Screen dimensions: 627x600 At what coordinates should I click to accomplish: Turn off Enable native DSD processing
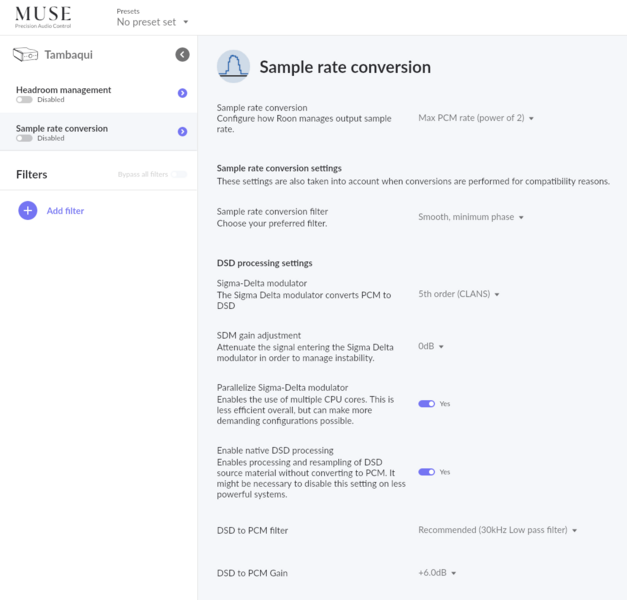[x=426, y=472]
